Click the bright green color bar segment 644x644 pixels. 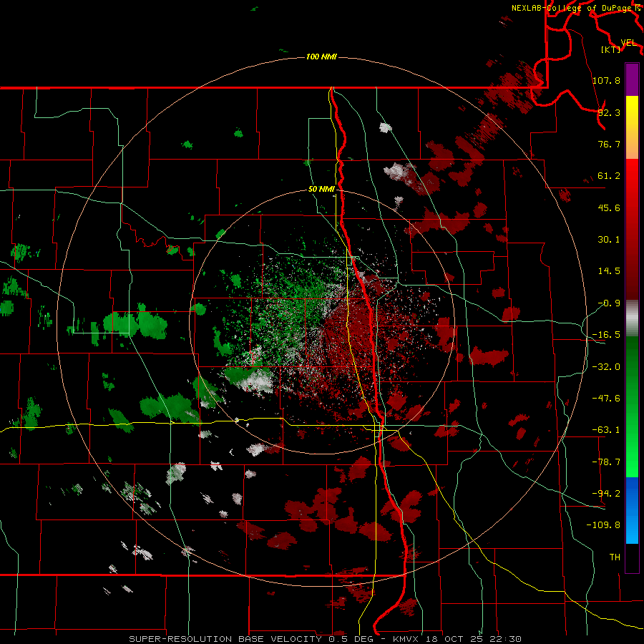(x=632, y=406)
